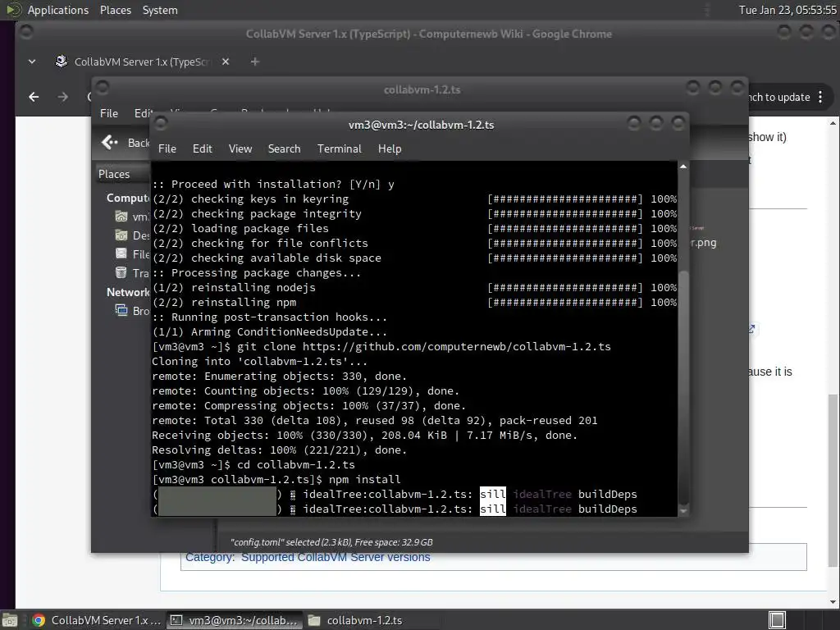Close the collabvm-1.2.ts file manager window
The width and height of the screenshot is (840, 630).
[x=737, y=87]
